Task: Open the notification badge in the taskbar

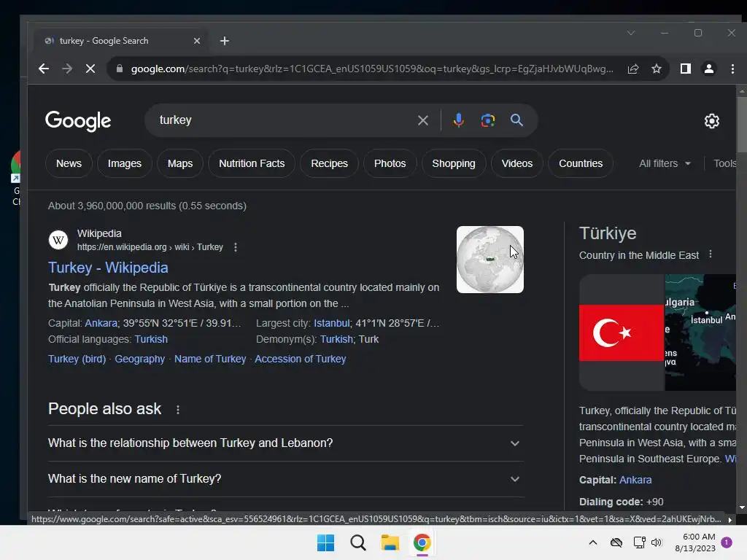Action: point(727,542)
